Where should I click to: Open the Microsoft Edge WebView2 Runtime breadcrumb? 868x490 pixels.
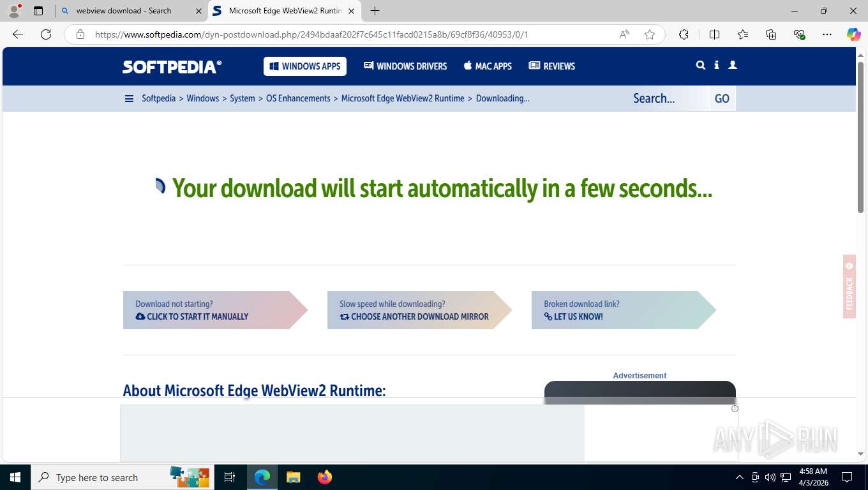pyautogui.click(x=403, y=98)
